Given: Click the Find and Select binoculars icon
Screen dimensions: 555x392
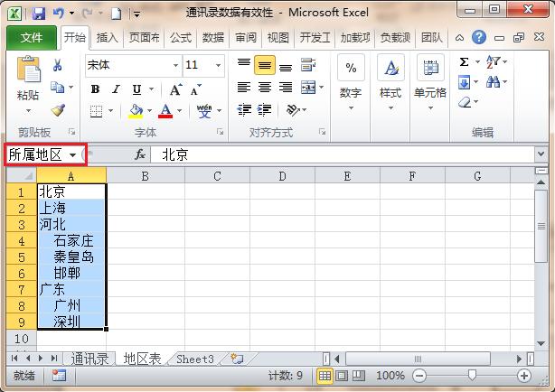Looking at the screenshot, I should 493,82.
